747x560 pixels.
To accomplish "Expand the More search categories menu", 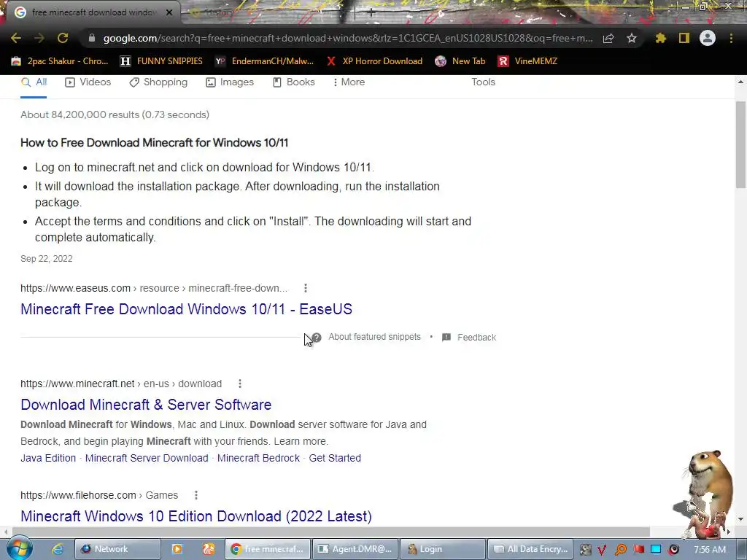I will coord(349,82).
